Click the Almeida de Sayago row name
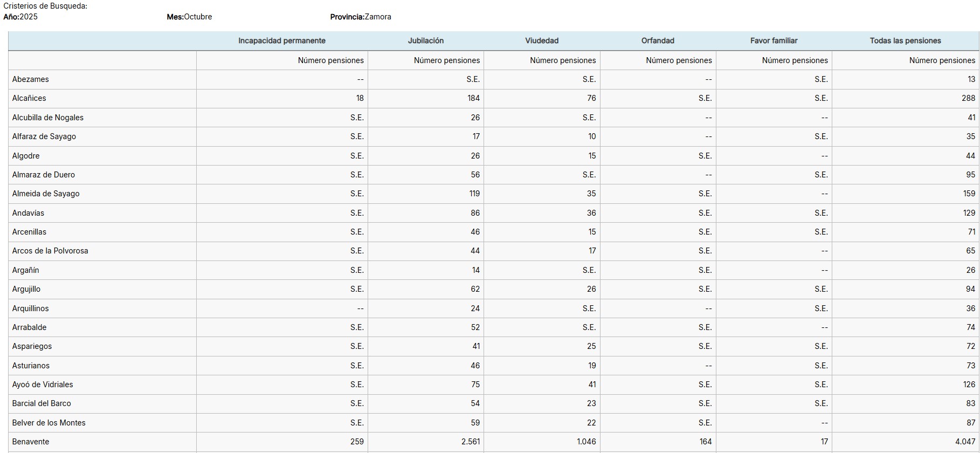 pyautogui.click(x=46, y=194)
